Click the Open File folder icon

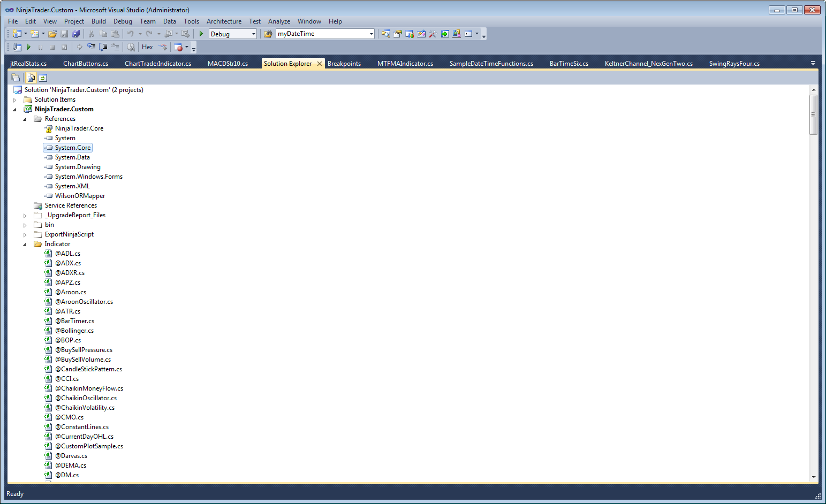(x=52, y=34)
